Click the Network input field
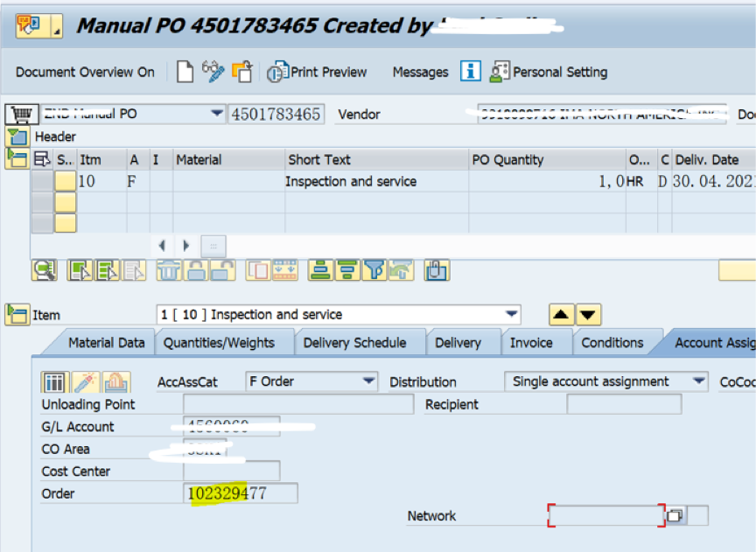Screen dimensions: 756x552 coord(606,515)
